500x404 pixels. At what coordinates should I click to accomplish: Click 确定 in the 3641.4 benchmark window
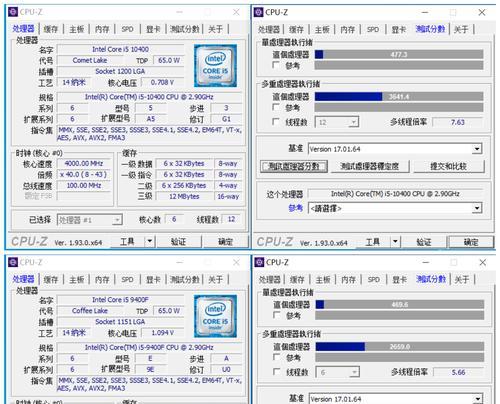point(471,242)
